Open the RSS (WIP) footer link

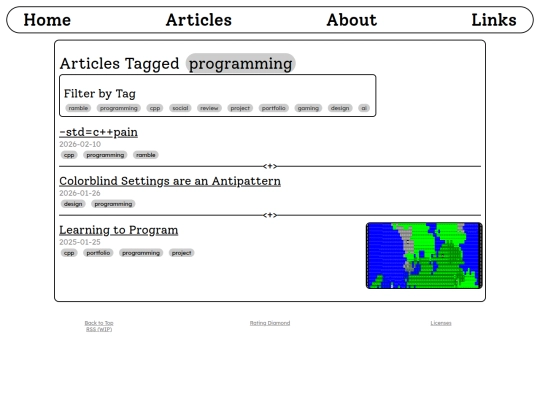[x=99, y=329]
